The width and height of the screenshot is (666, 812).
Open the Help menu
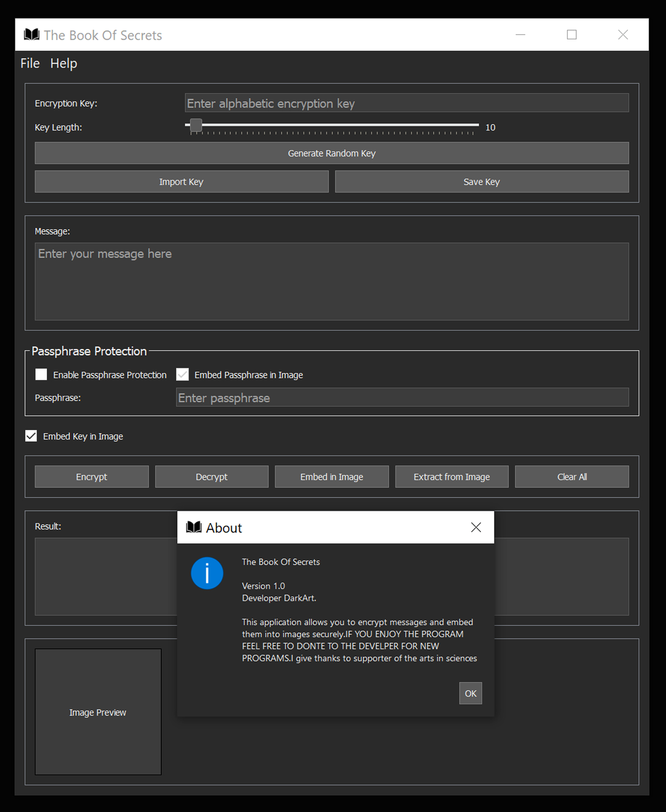pos(64,63)
